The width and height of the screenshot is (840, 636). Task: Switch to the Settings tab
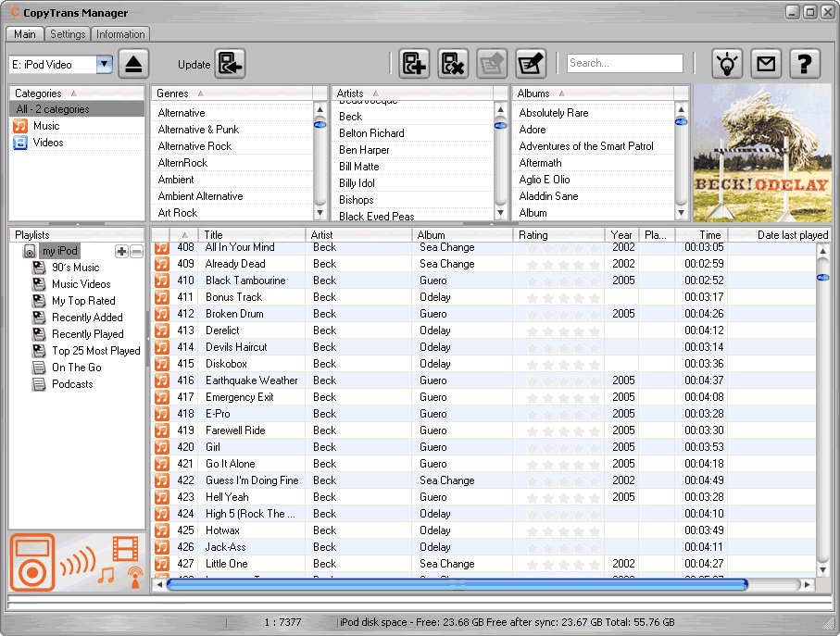click(x=68, y=34)
